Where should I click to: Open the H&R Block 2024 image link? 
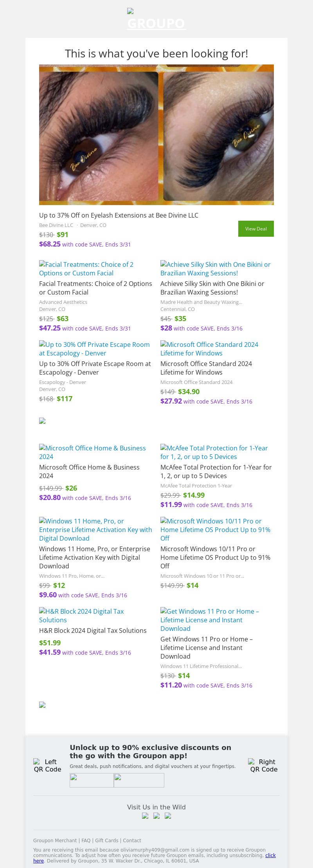81,616
